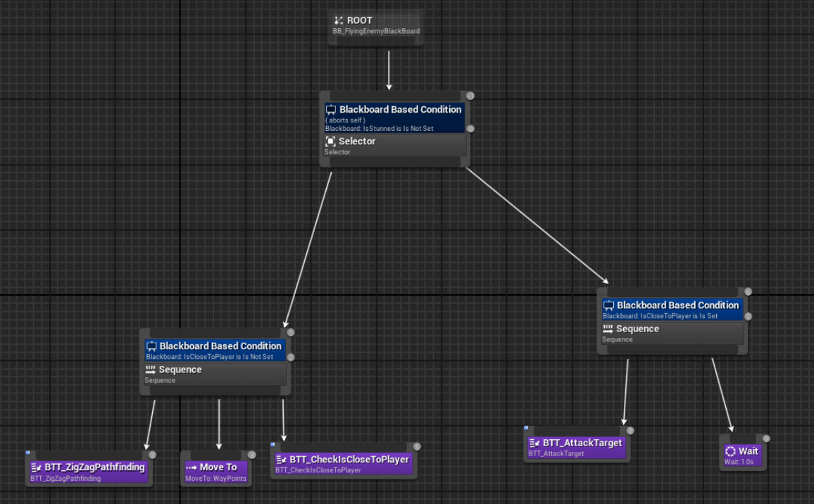Click the left Sequence node icon

(151, 370)
